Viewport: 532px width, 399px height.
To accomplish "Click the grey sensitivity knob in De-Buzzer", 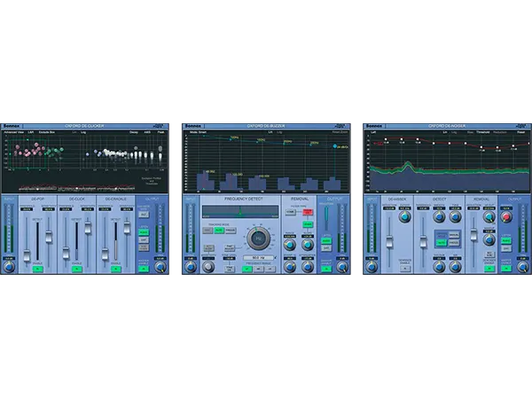I will point(208,267).
